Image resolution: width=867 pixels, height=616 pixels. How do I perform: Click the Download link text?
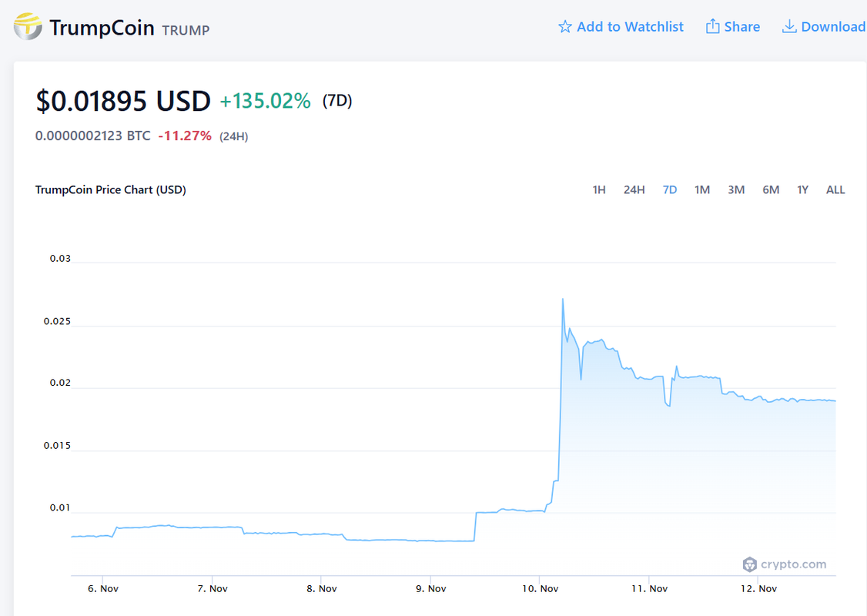[x=833, y=26]
